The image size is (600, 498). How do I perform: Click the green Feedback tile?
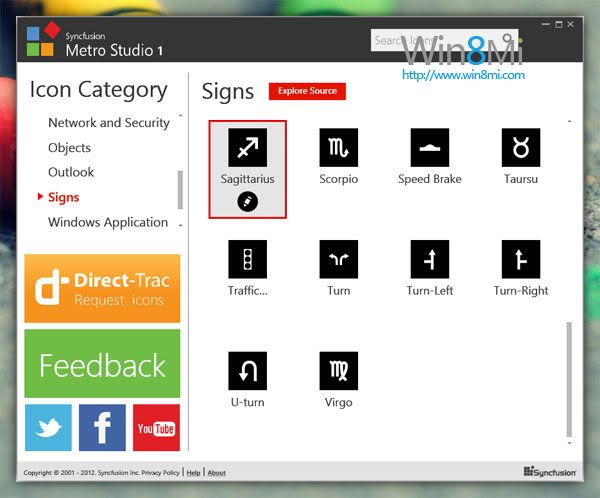pos(102,364)
